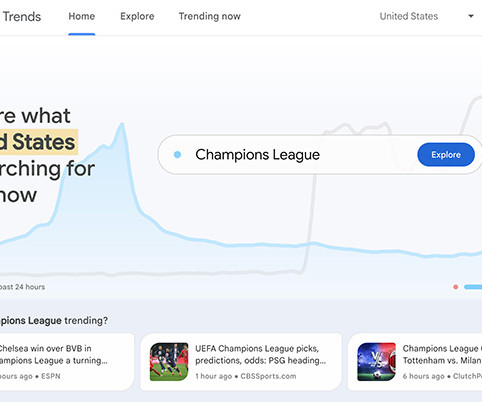The image size is (482, 402).
Task: Select the blue active carousel indicator
Action: (x=473, y=287)
